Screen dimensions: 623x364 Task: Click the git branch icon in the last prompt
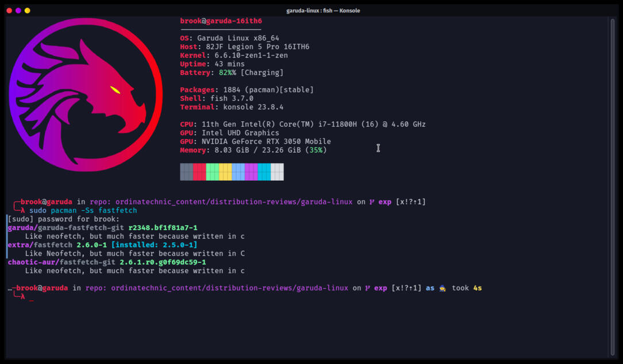[367, 288]
